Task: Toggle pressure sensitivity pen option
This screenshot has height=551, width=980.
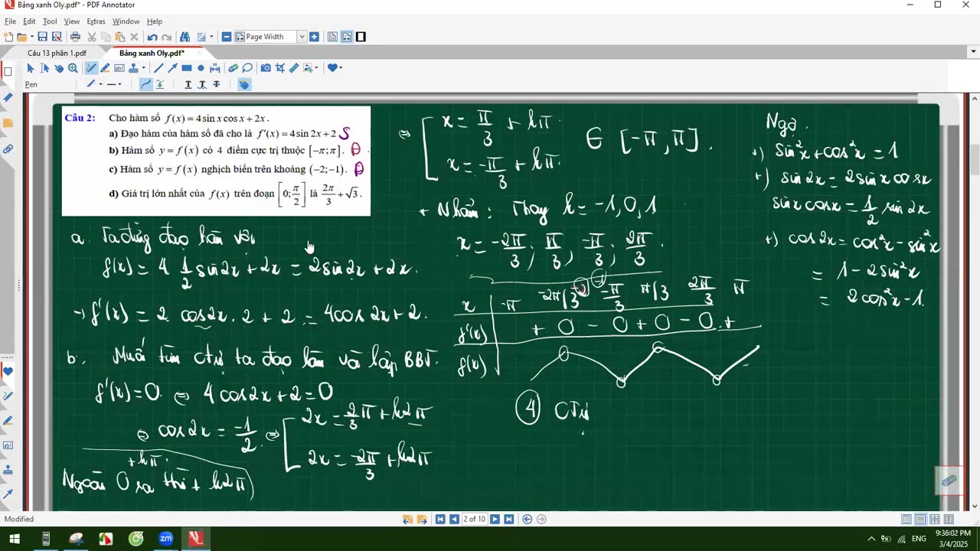Action: (159, 84)
